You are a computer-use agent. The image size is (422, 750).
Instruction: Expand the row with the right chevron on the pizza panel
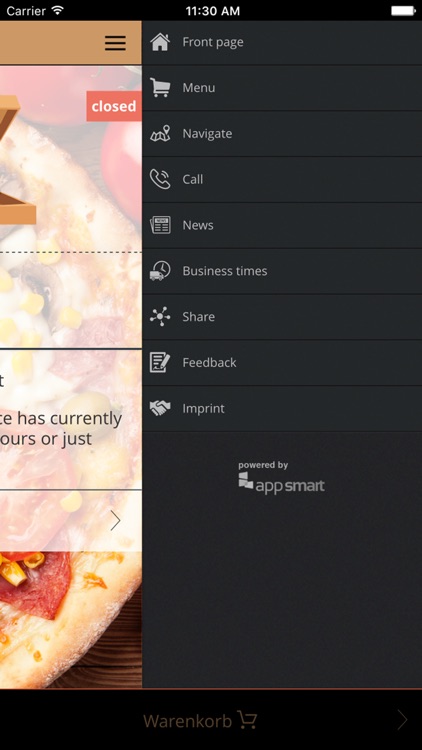pos(71,520)
